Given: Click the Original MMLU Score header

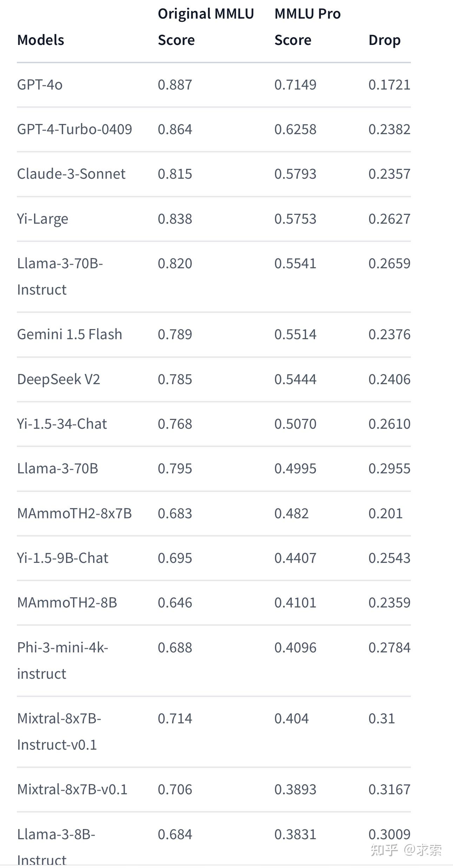Looking at the screenshot, I should pyautogui.click(x=205, y=27).
